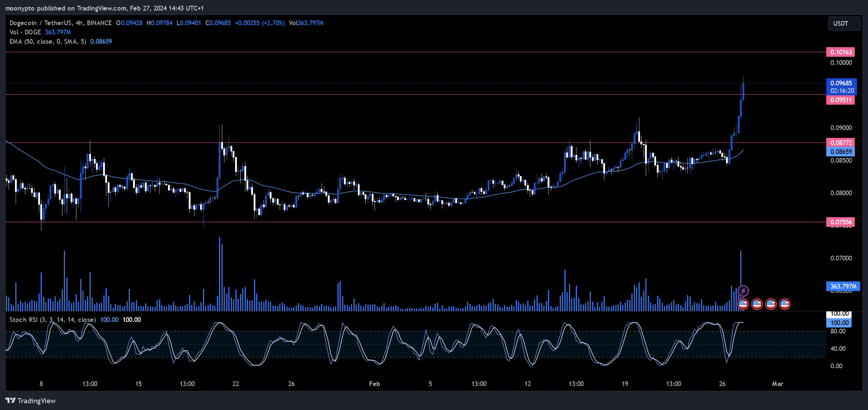Click the 0.09000 price axis label
This screenshot has height=410, width=868.
click(x=841, y=128)
